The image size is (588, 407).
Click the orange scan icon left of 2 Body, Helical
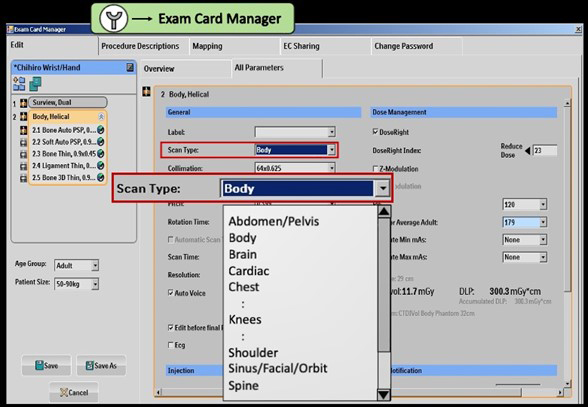click(146, 92)
